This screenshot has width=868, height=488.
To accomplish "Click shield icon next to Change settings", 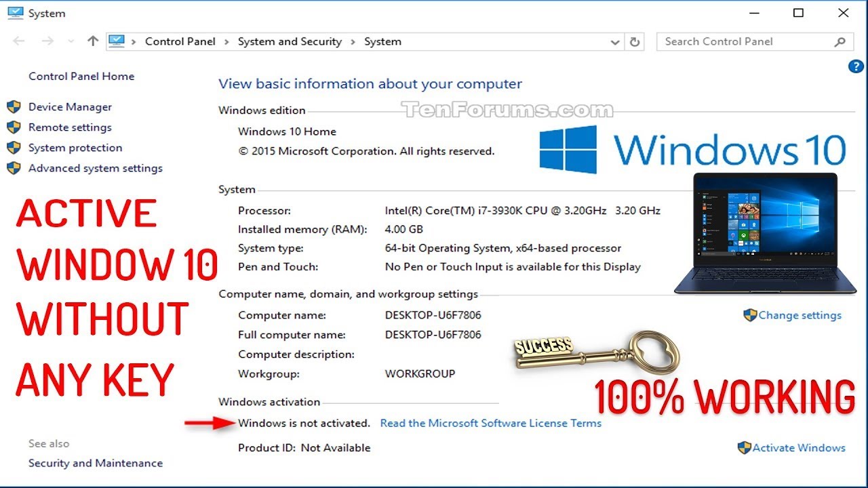I will pos(750,315).
